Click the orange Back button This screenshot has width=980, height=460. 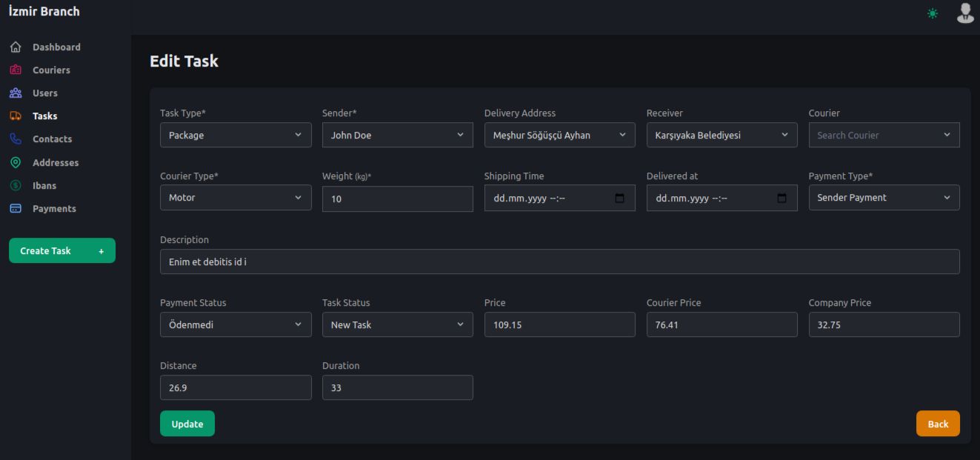click(x=937, y=424)
